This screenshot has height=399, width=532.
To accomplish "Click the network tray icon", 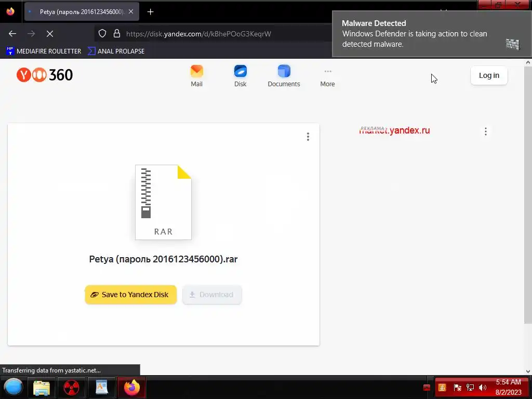I will (470, 388).
